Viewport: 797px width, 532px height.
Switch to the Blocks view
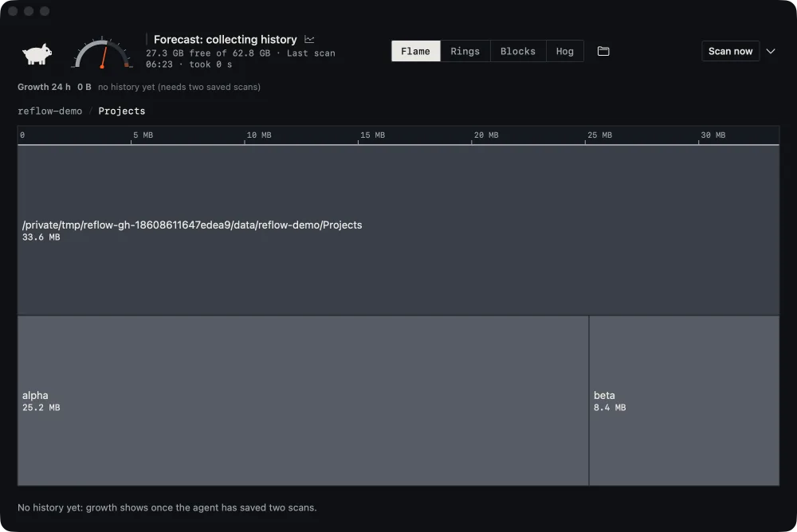point(518,51)
